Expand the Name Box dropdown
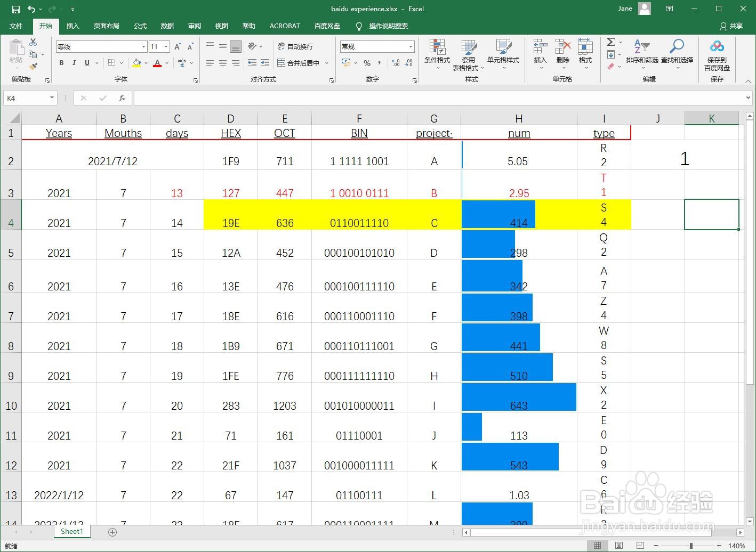756x552 pixels. (52, 98)
